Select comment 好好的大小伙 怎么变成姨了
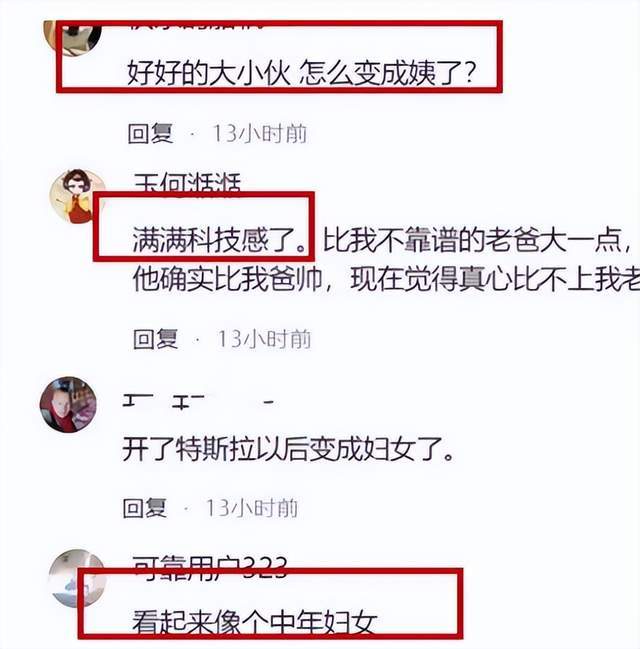The width and height of the screenshot is (640, 649). pos(301,73)
